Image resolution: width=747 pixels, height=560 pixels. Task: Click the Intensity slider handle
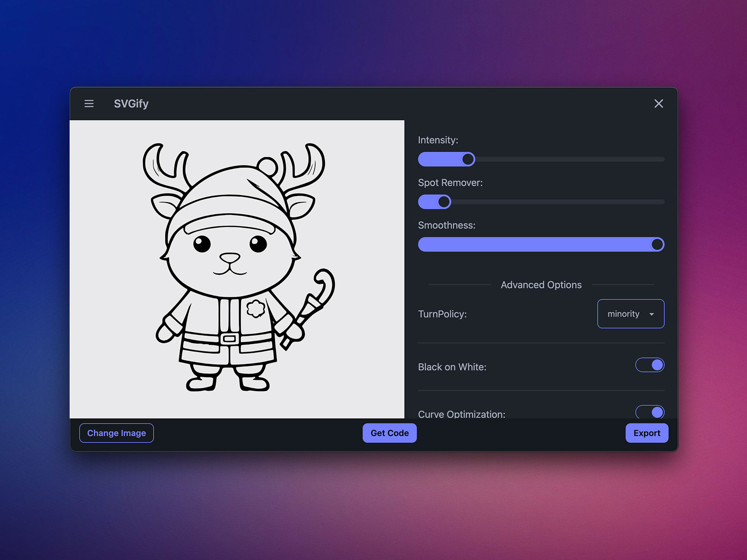point(468,160)
